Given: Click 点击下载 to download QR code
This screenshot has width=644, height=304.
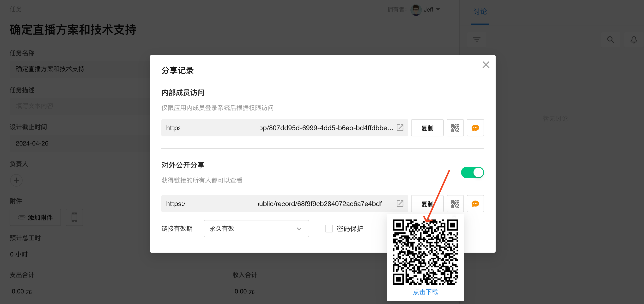Looking at the screenshot, I should (x=425, y=292).
